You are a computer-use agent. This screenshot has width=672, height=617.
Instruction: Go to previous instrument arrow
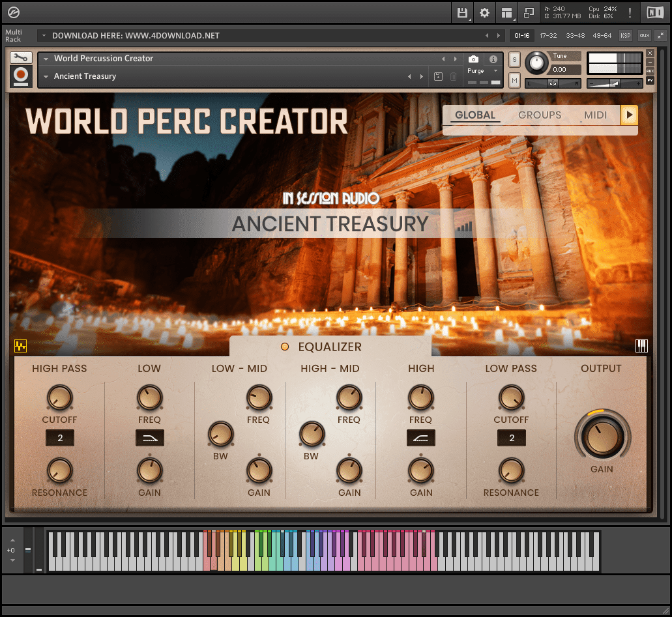click(x=443, y=59)
